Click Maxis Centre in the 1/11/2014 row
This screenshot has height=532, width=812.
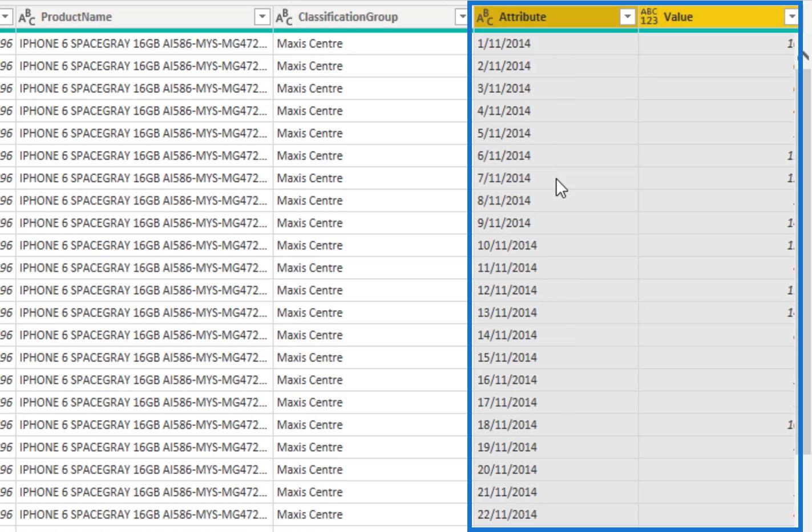(x=310, y=43)
